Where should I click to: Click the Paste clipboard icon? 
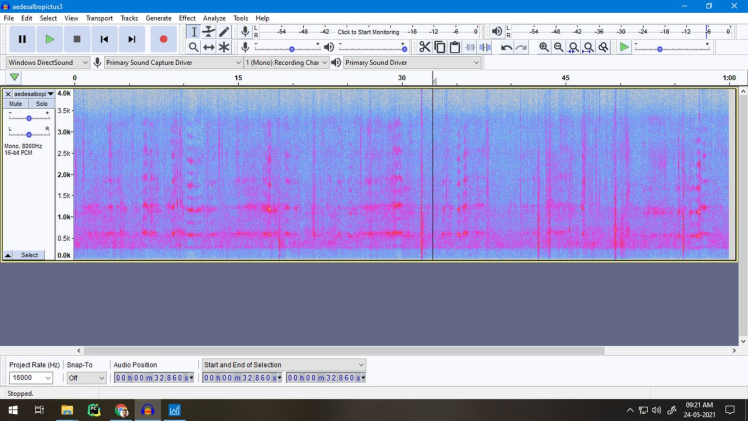(455, 47)
